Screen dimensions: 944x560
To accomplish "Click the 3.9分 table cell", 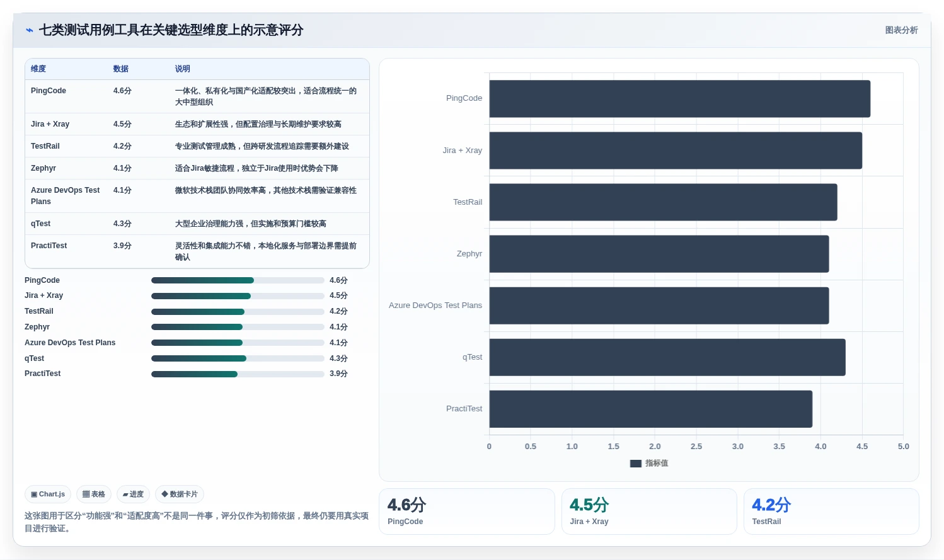I will [x=122, y=246].
